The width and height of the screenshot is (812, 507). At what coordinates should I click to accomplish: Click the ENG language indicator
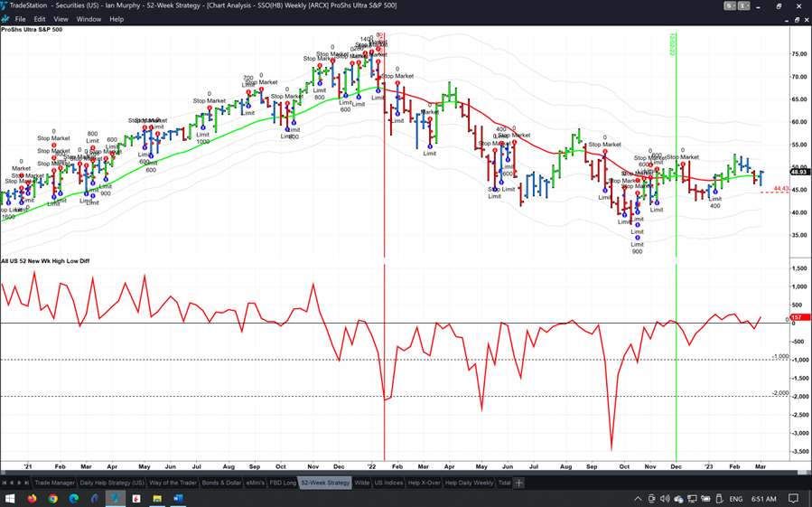[x=735, y=498]
